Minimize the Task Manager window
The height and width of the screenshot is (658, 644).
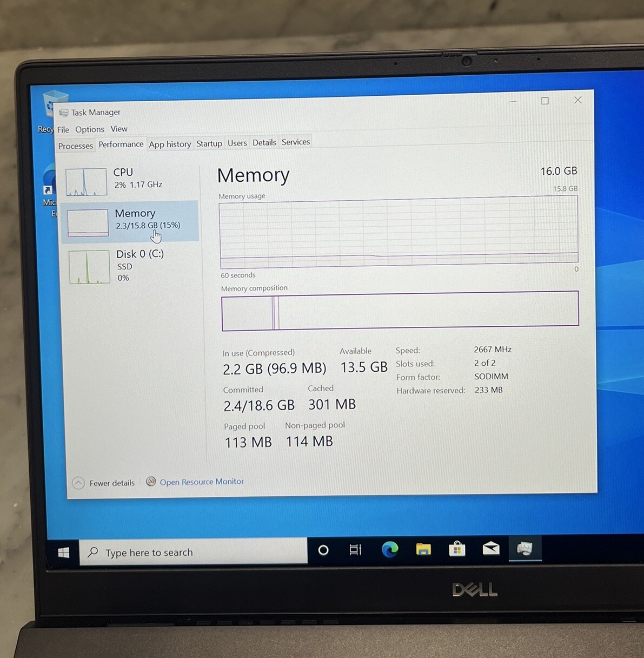click(x=513, y=101)
